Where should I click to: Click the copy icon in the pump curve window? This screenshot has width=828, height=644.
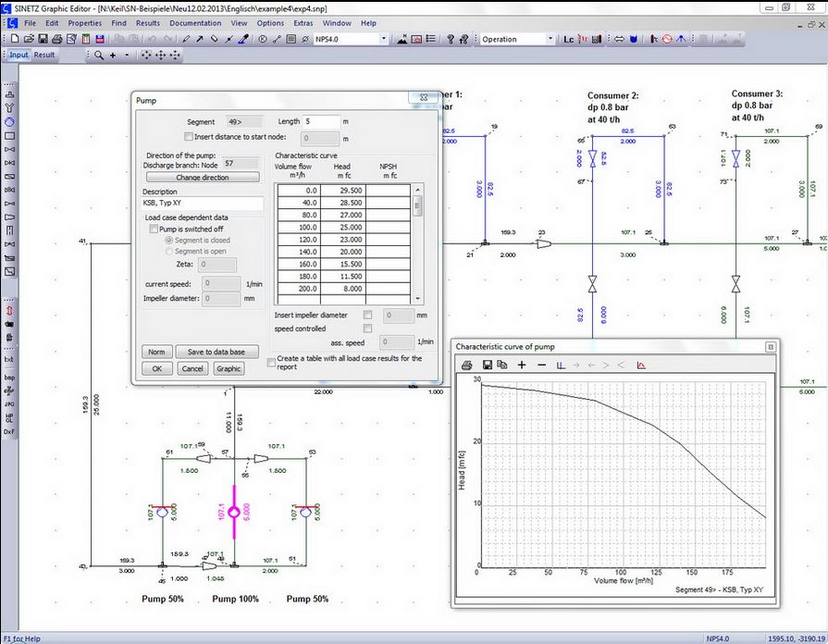501,365
